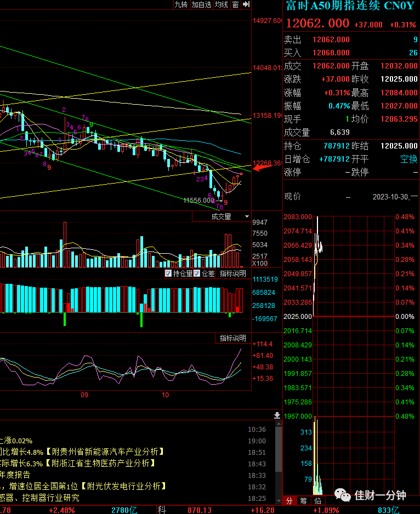Viewport: 420px width, 514px height.
Task: Click the 均线 button
Action: point(221,4)
